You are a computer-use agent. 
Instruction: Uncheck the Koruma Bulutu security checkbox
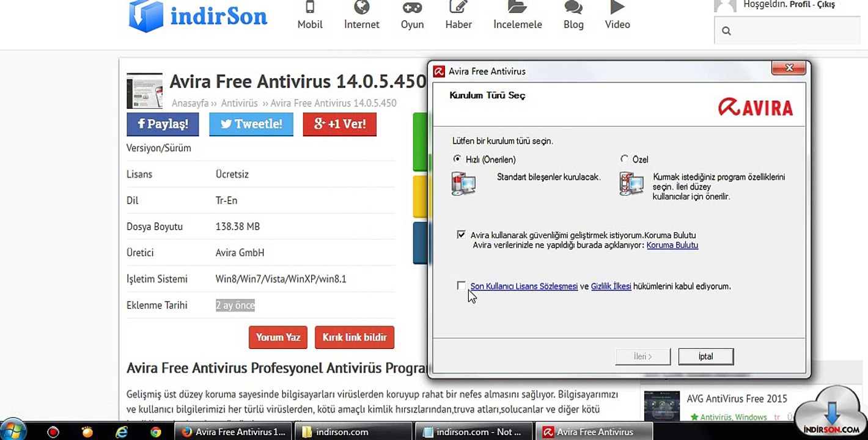click(x=461, y=235)
